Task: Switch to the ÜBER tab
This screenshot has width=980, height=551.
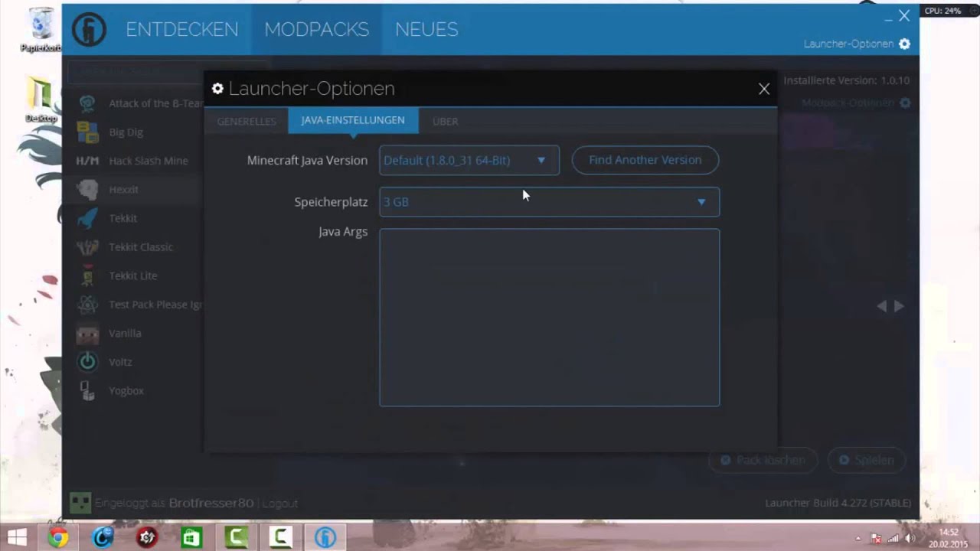Action: (x=445, y=121)
